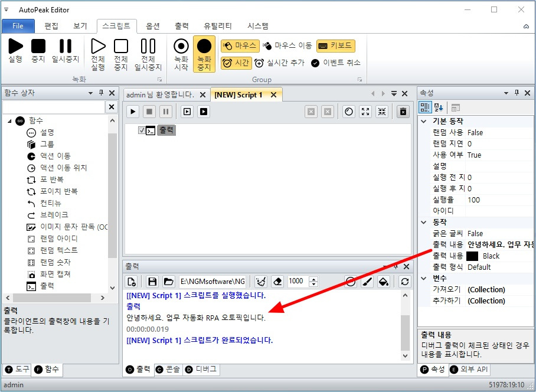Viewport: 536px width, 392px height.
Task: Open the 유틸리티 ribbon tab
Action: click(x=218, y=26)
